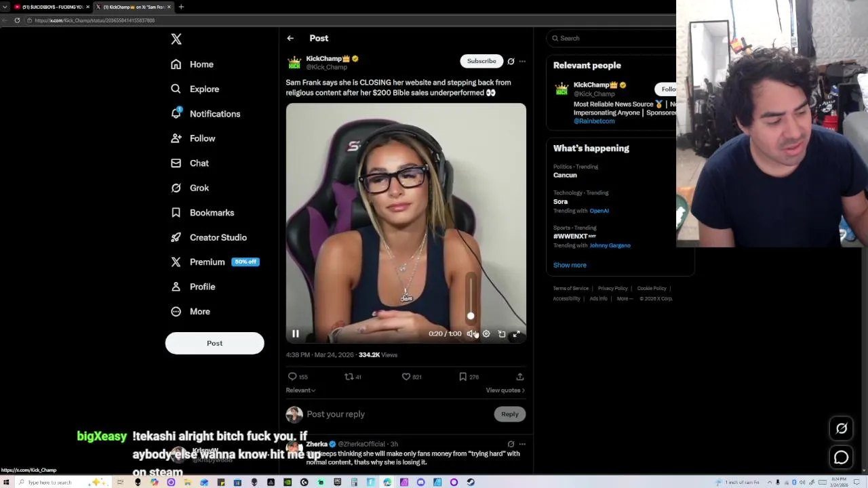
Task: Open the @Kick_Champ handle on the post
Action: (x=326, y=67)
